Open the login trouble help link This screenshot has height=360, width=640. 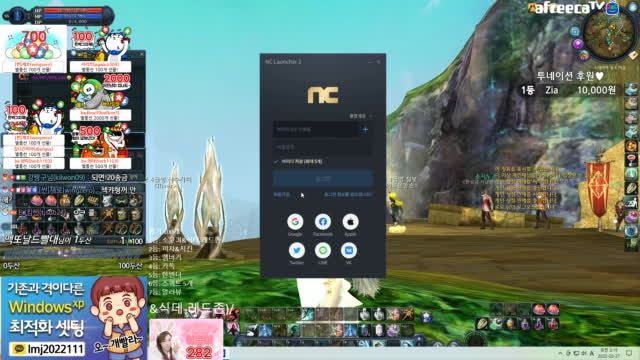click(x=348, y=195)
